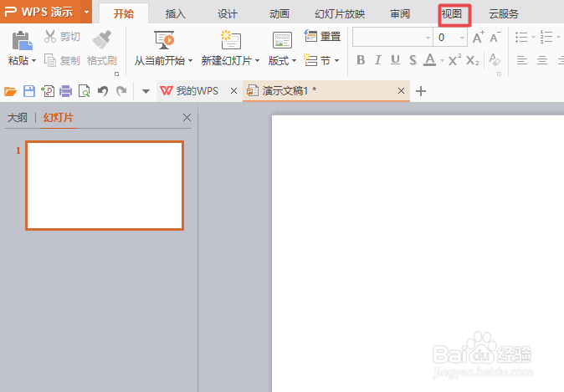Click the bulleted list icon

pyautogui.click(x=521, y=37)
